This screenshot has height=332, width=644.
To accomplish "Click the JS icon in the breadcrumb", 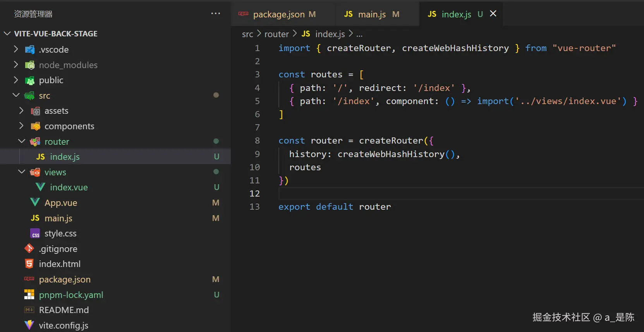I will pyautogui.click(x=306, y=34).
